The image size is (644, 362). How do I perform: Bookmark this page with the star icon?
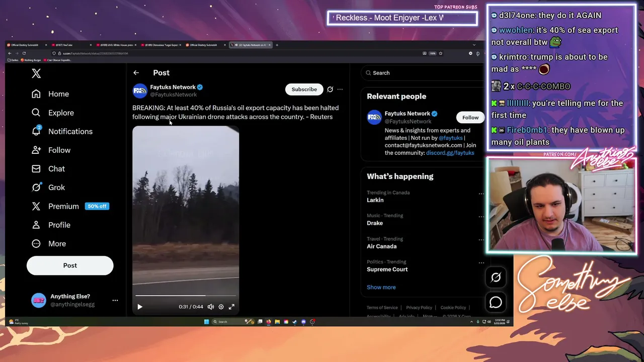tap(441, 53)
